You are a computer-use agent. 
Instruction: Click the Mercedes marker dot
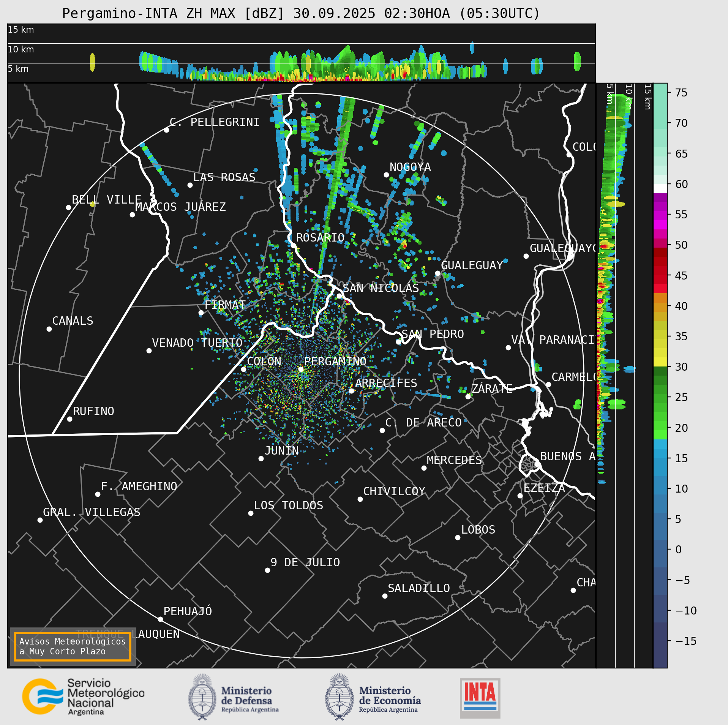coord(424,468)
